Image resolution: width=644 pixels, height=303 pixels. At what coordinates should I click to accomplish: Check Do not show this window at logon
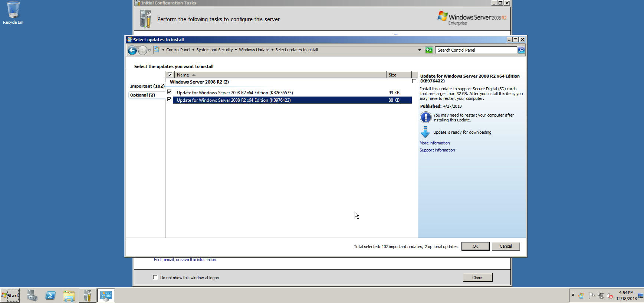tap(155, 277)
